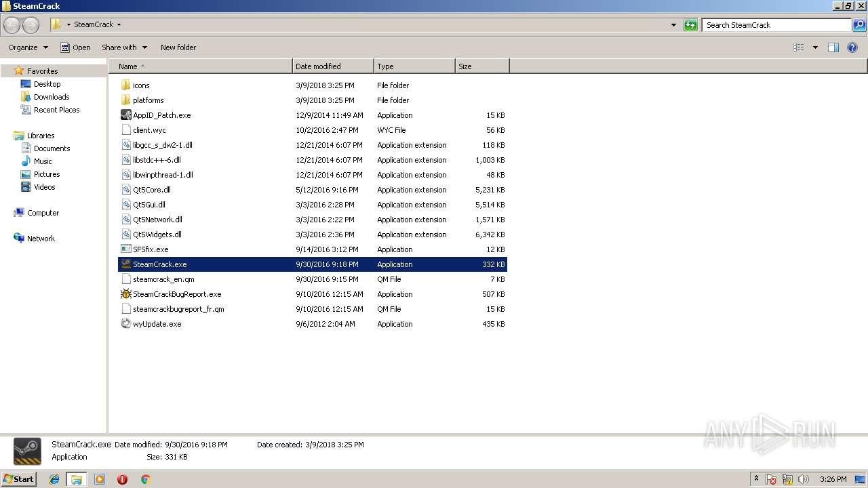Expand the root breadcrumb arrow
868x488 pixels.
68,25
